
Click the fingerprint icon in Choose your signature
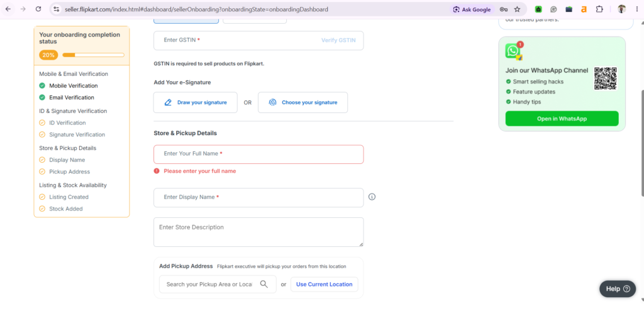[273, 102]
